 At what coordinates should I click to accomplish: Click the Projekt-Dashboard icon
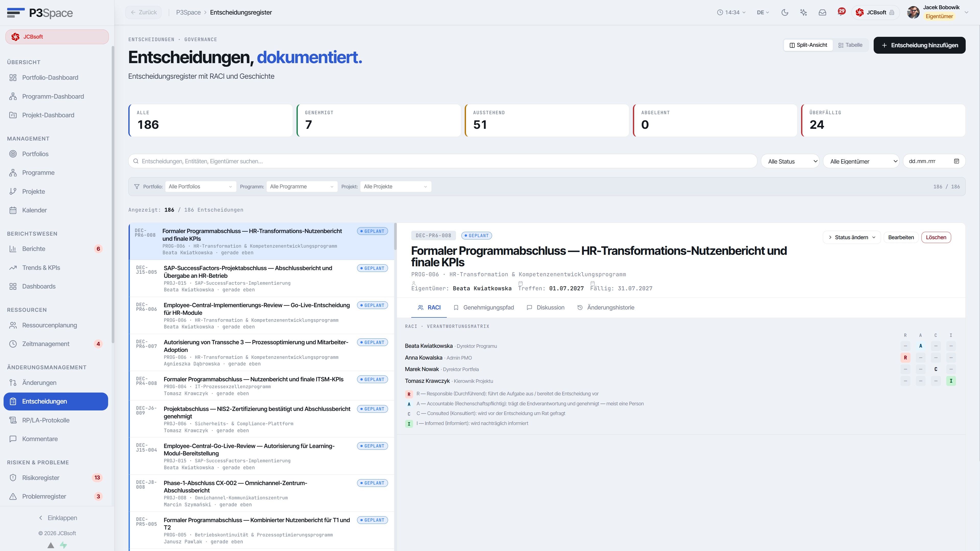pos(13,115)
